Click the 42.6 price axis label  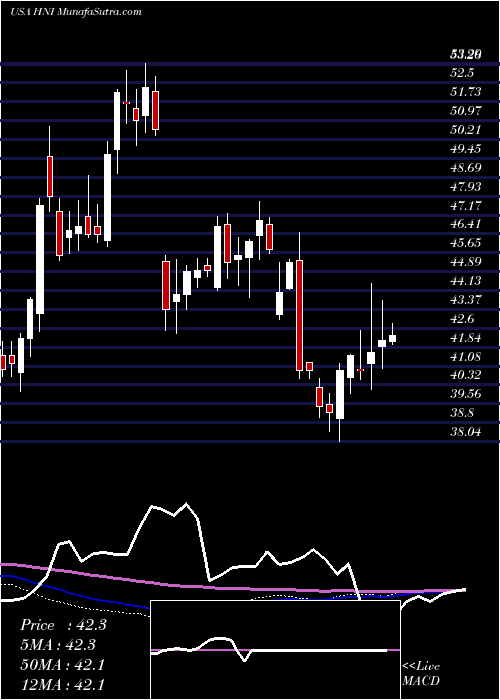point(462,319)
